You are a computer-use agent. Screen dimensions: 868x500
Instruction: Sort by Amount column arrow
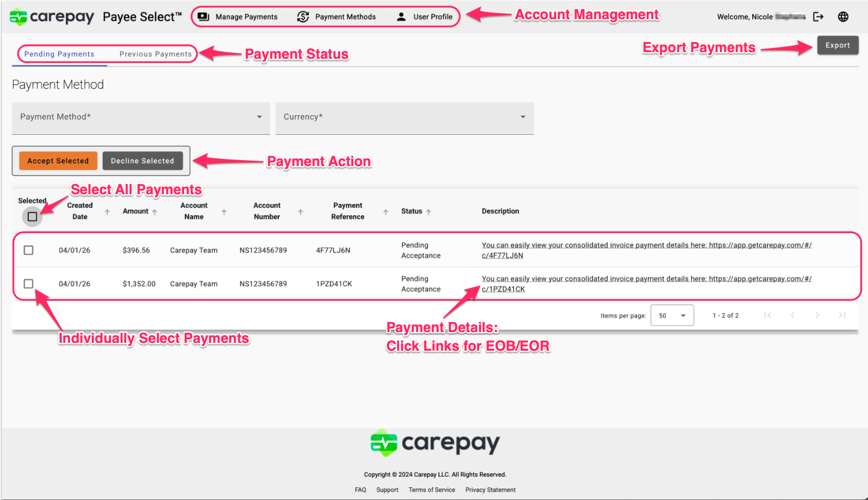[x=155, y=212]
